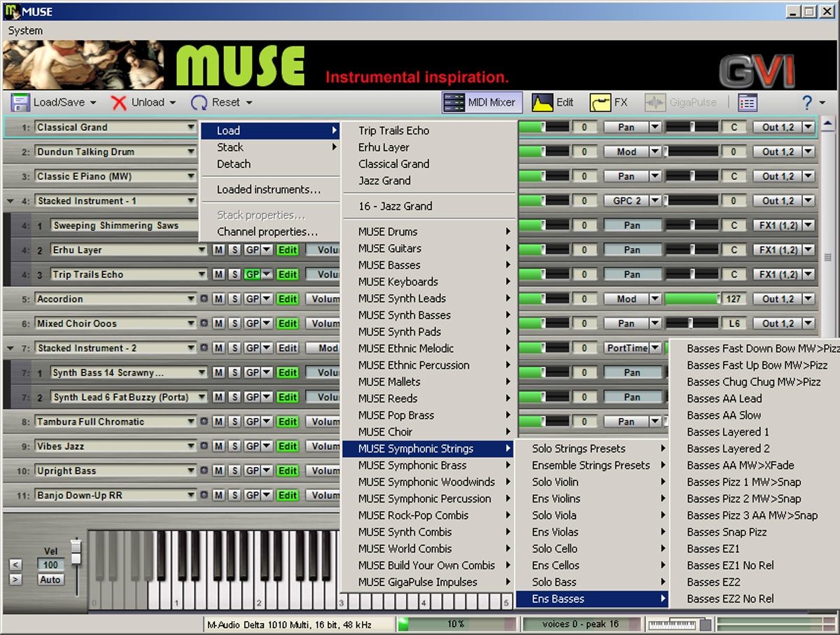Open the Dundun Talking Drum instrument dropdown
The height and width of the screenshot is (635, 840).
[191, 152]
